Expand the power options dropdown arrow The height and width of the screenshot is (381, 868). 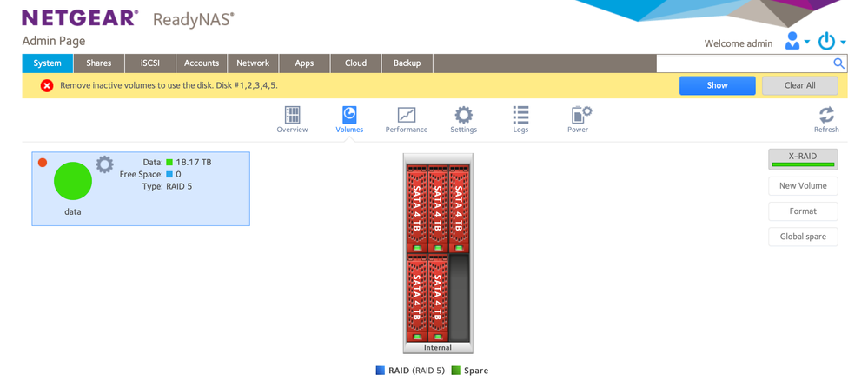[x=843, y=42]
